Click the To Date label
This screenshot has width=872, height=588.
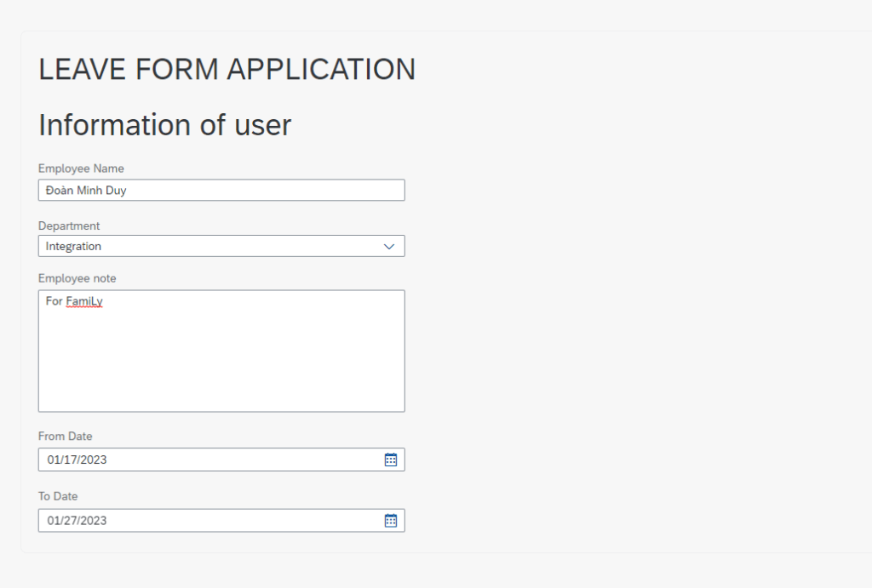[x=58, y=496]
